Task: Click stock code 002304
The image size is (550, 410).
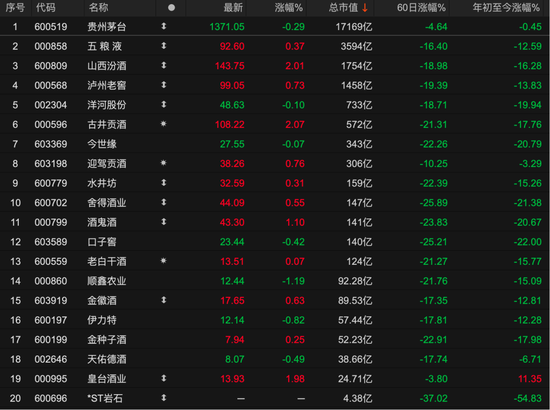Action: coord(51,105)
